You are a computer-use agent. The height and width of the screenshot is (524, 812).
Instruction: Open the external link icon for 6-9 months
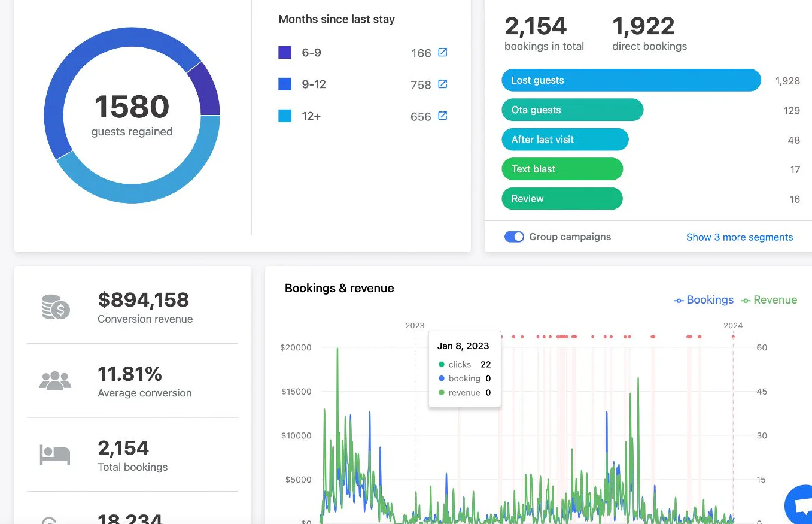pos(442,53)
